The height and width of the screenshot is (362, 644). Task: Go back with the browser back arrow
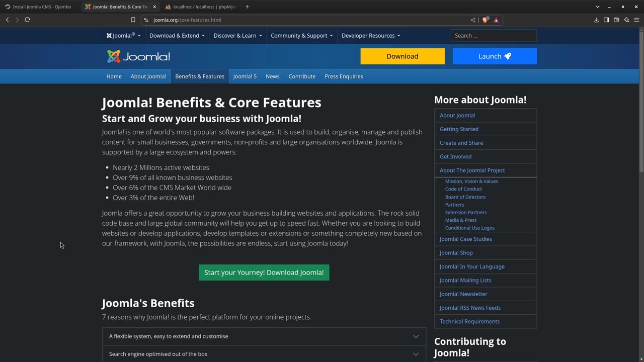point(7,20)
